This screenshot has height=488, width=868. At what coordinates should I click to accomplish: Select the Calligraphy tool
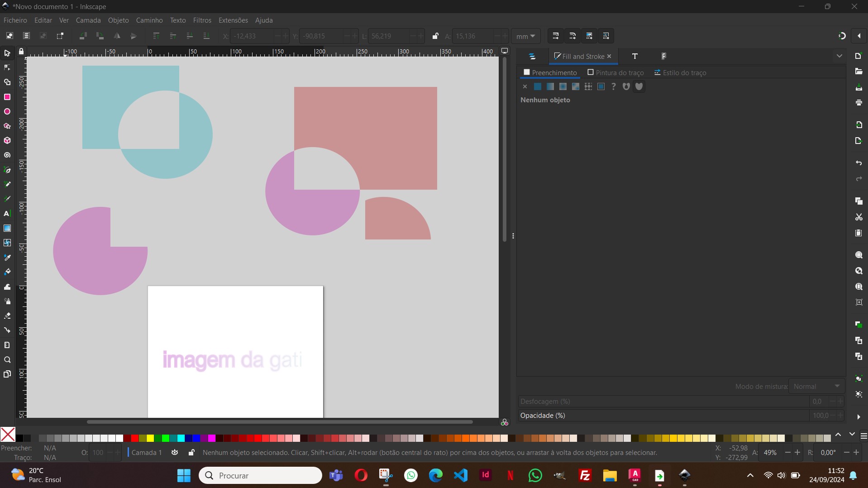pos(7,199)
